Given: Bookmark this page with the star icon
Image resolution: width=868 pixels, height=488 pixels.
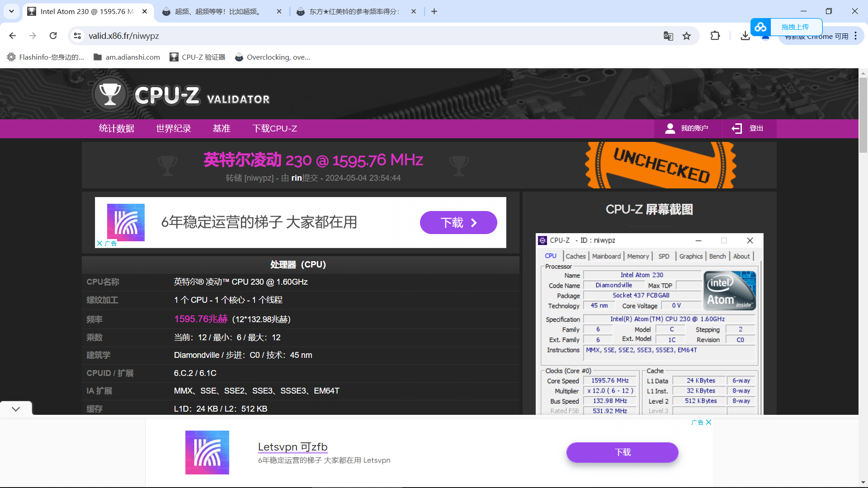Looking at the screenshot, I should [x=687, y=36].
